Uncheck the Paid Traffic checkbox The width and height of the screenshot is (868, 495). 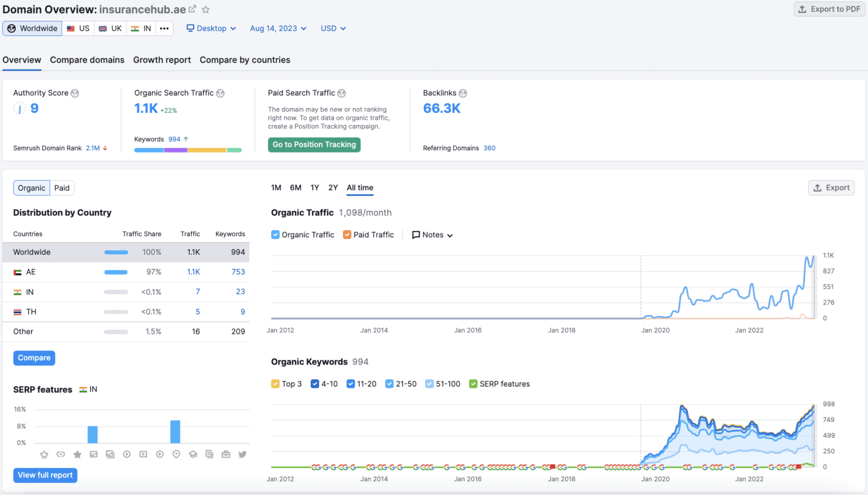click(x=347, y=235)
